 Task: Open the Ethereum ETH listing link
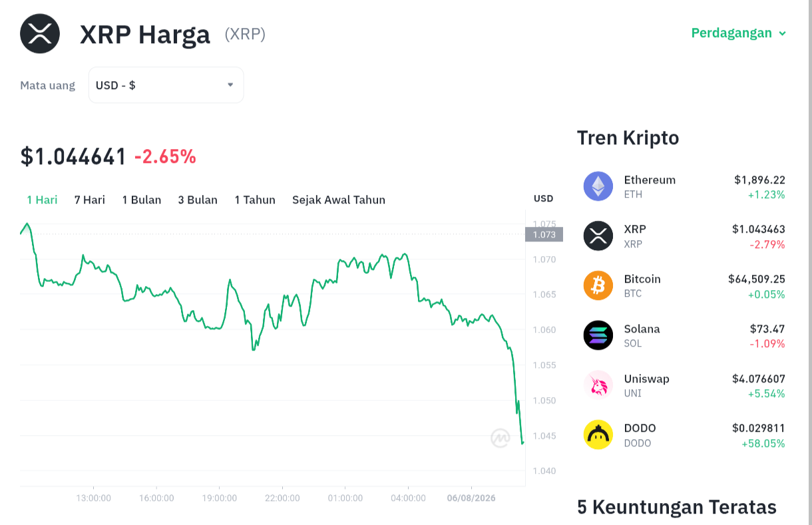[684, 186]
